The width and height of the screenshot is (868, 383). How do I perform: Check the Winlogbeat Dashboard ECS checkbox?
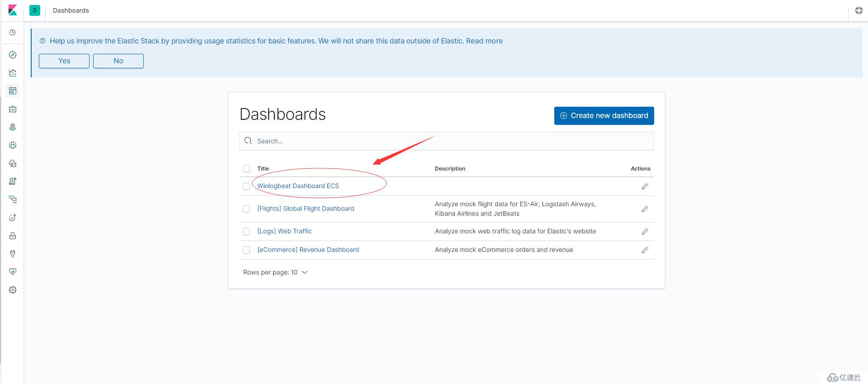click(x=246, y=186)
